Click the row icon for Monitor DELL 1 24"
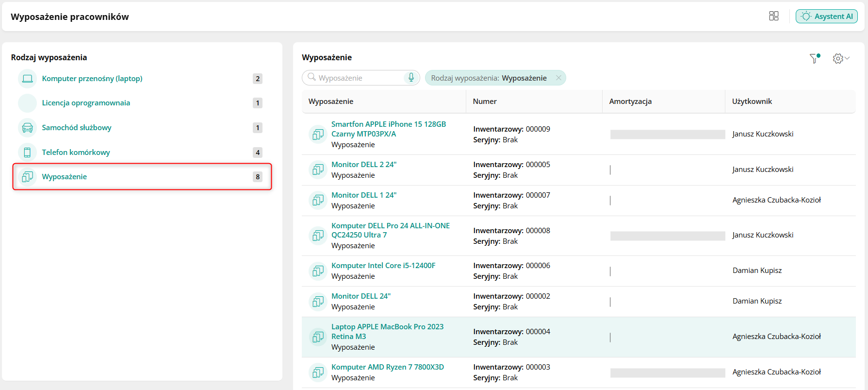The height and width of the screenshot is (390, 868). (x=318, y=200)
